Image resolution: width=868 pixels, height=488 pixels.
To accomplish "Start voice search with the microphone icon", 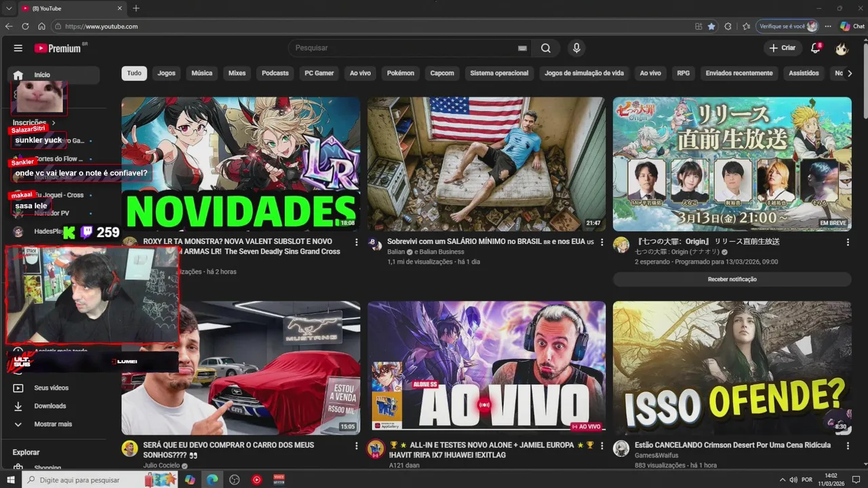I will click(576, 48).
